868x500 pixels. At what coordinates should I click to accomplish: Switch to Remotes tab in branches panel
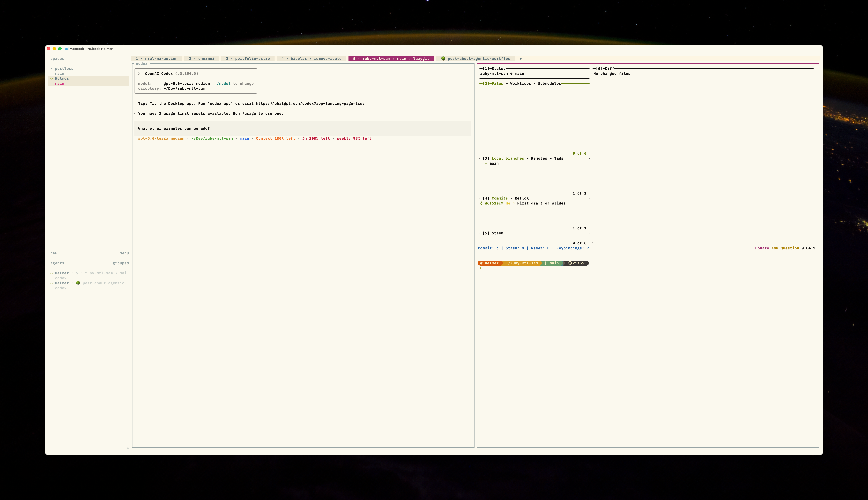tap(539, 159)
